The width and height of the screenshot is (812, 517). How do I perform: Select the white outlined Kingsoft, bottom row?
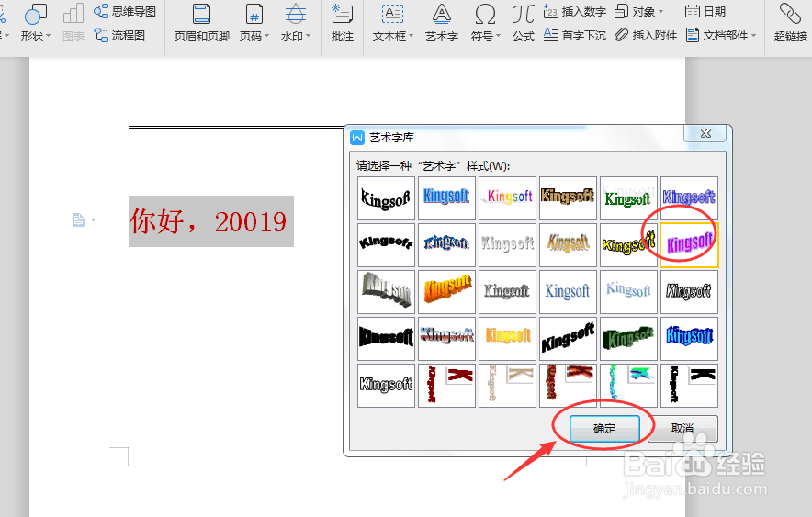point(386,385)
